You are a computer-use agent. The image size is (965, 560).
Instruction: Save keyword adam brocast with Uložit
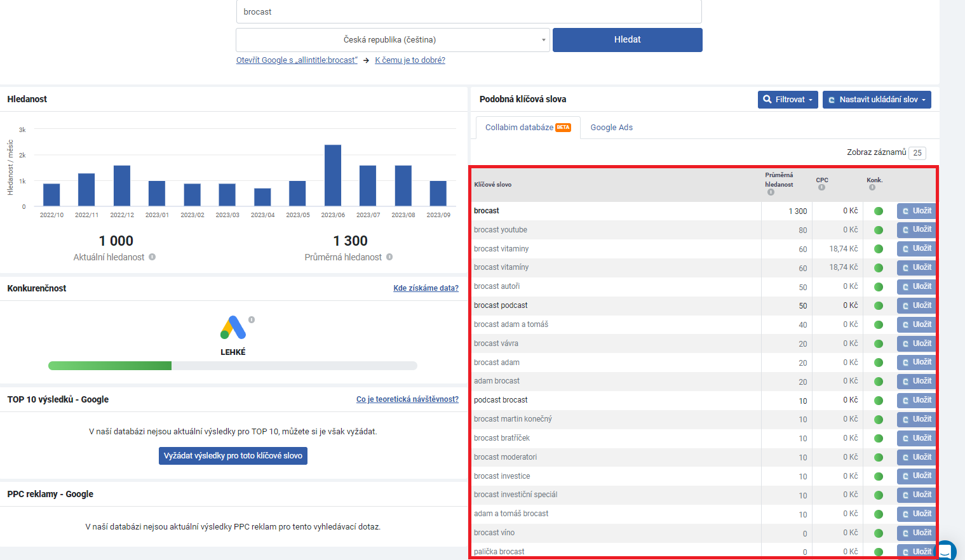tap(917, 381)
